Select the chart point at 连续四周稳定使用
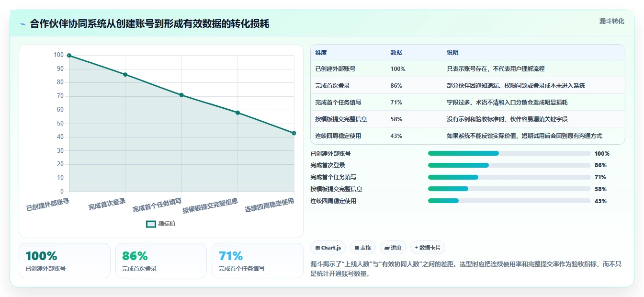644x297 pixels. point(294,133)
